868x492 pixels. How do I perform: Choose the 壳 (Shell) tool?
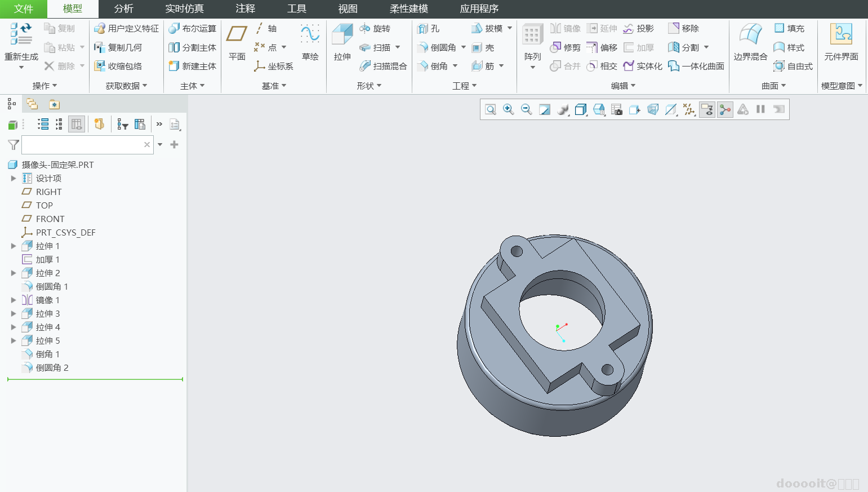(x=483, y=48)
